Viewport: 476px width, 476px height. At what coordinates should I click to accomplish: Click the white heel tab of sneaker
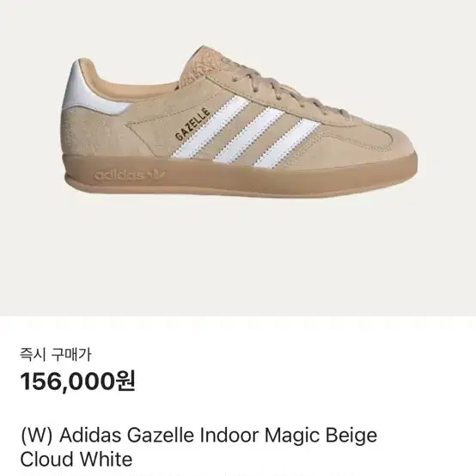coord(91,89)
